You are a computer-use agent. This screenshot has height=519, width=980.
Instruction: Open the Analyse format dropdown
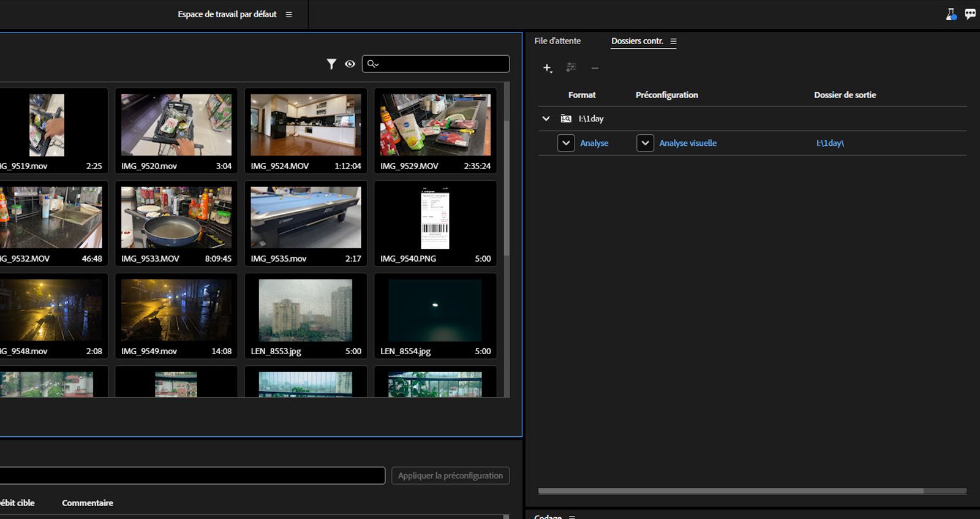coord(566,143)
